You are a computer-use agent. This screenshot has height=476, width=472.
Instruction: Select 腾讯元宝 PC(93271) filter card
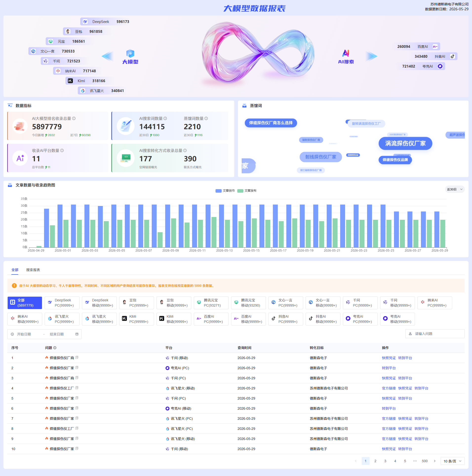coord(211,303)
